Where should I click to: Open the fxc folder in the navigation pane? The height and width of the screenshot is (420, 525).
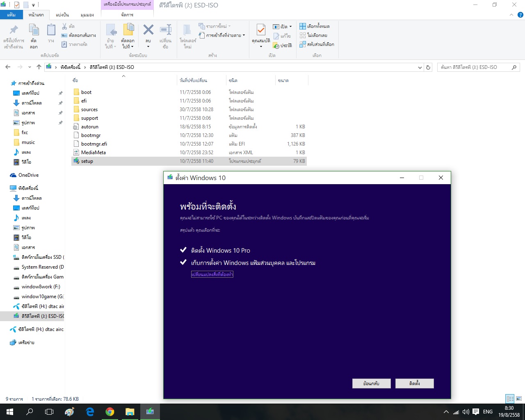(25, 132)
